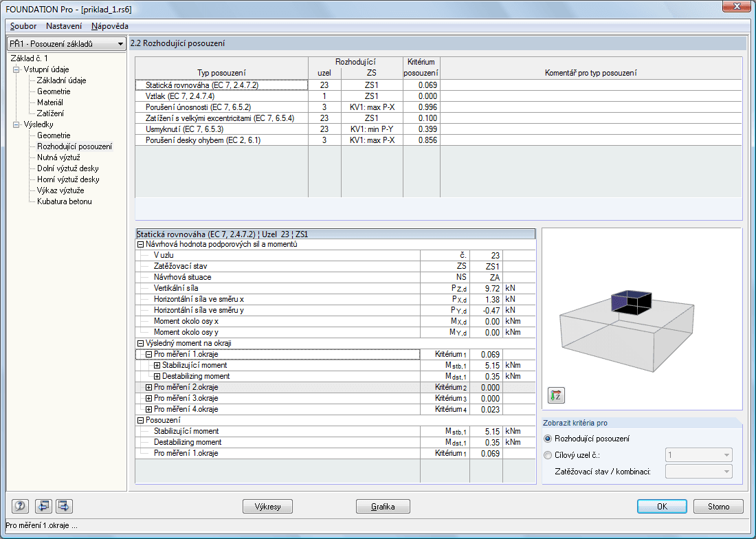The image size is (756, 539).
Task: Select Dolní výztuž desky tree item
Action: (x=67, y=168)
